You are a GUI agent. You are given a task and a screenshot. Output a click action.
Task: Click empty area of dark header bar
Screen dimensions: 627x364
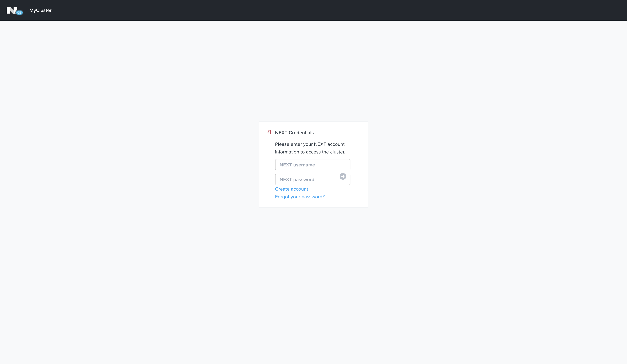[323, 10]
